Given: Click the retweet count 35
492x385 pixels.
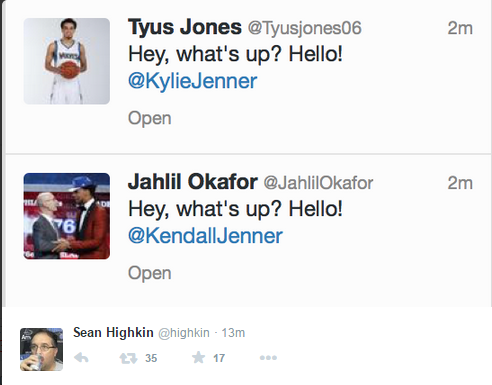Looking at the screenshot, I should [151, 358].
